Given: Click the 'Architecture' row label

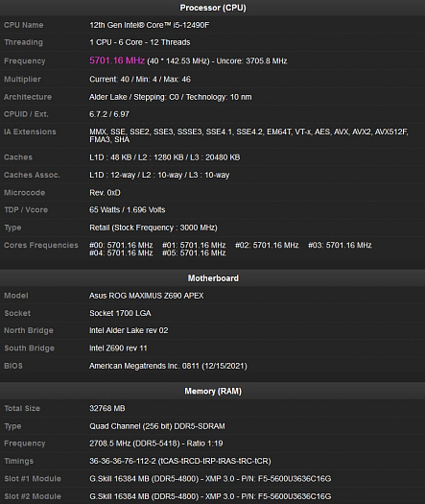Looking at the screenshot, I should point(28,97).
